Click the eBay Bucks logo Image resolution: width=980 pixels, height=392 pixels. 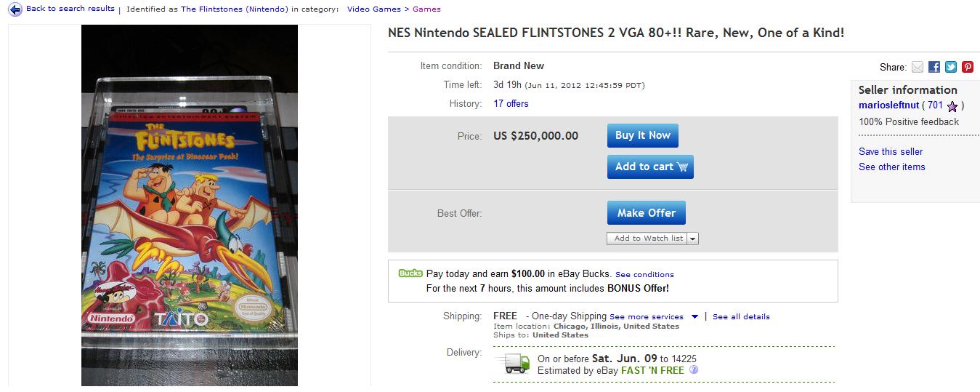click(410, 273)
